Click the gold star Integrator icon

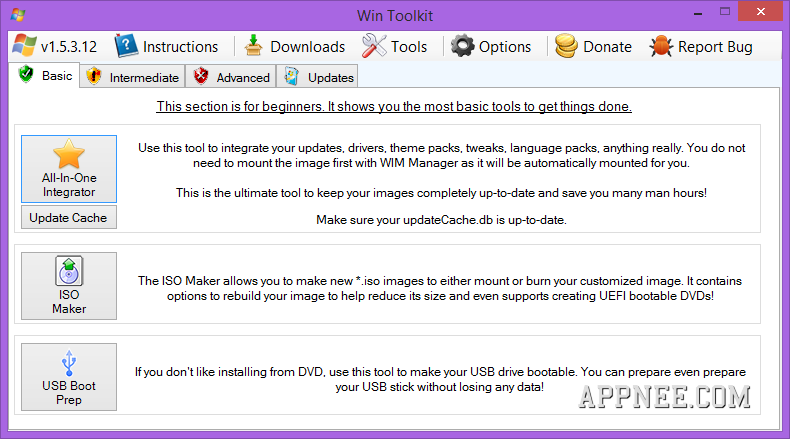69,154
